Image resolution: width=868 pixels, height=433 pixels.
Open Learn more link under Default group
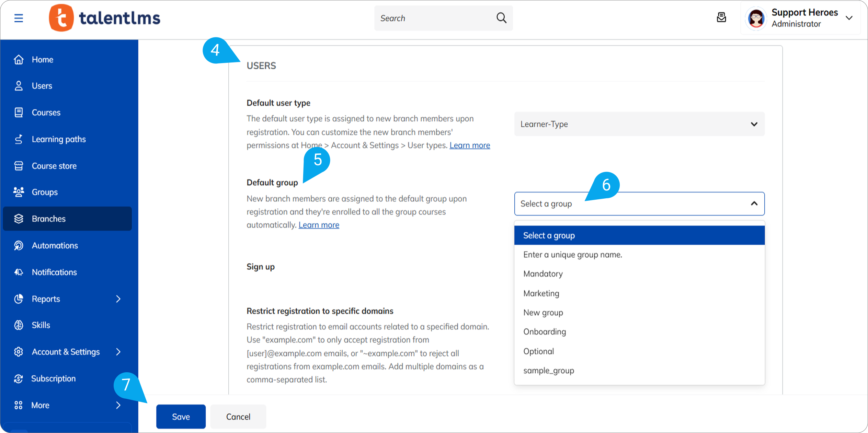pos(319,225)
